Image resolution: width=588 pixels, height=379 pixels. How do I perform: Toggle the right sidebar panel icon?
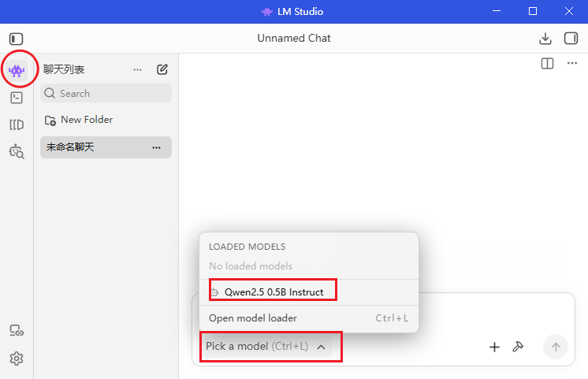tap(571, 39)
